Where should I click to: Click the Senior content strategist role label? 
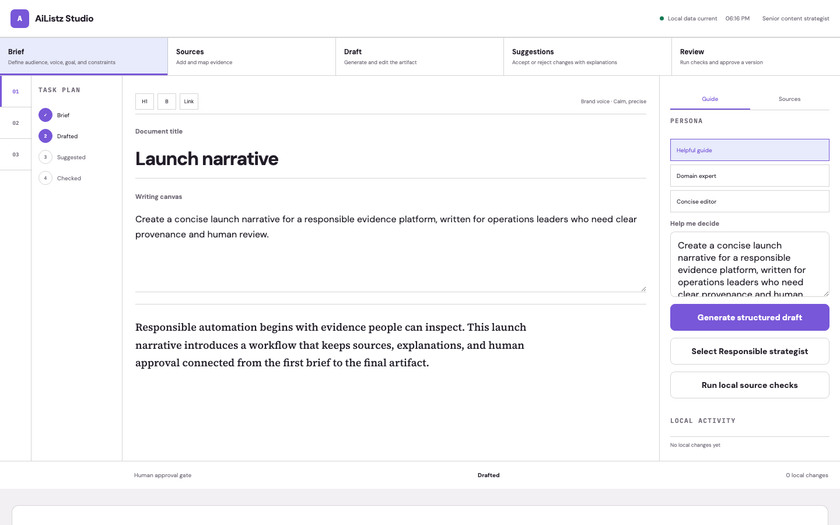[796, 18]
